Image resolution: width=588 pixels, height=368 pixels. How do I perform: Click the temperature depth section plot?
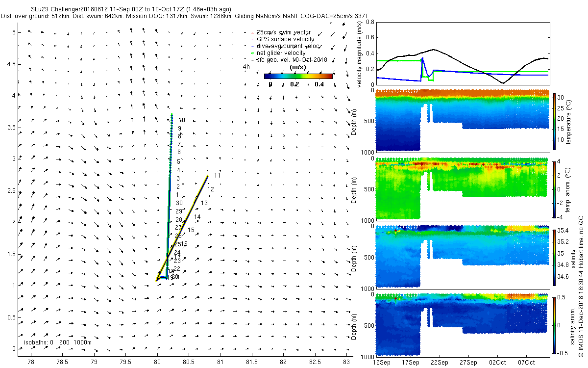tap(462, 120)
